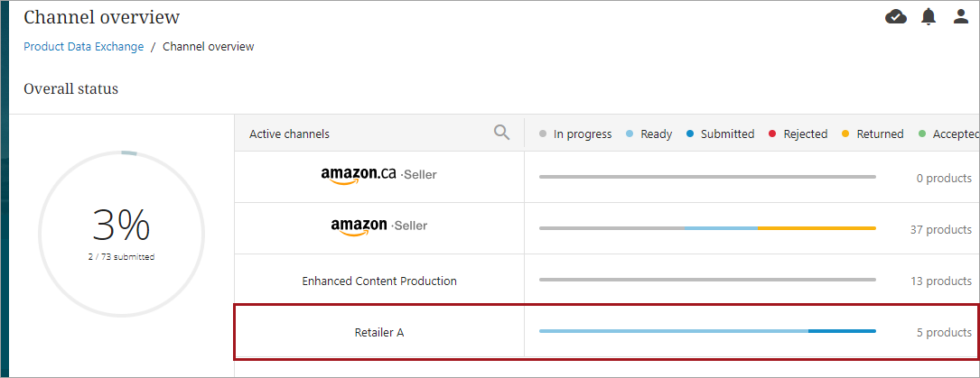The height and width of the screenshot is (378, 980).
Task: Click the 13 products count
Action: pos(940,281)
